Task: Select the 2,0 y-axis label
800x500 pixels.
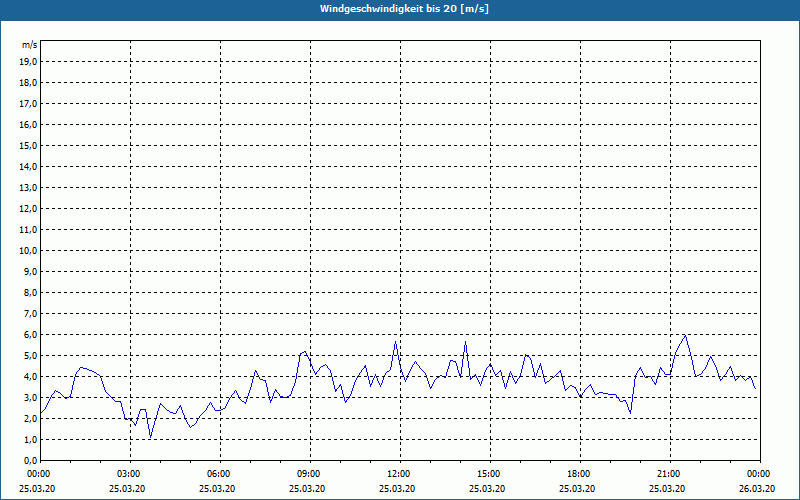Action: tap(31, 418)
